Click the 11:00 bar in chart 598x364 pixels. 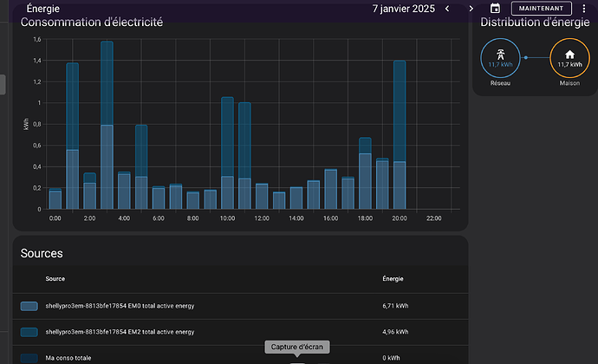click(244, 156)
